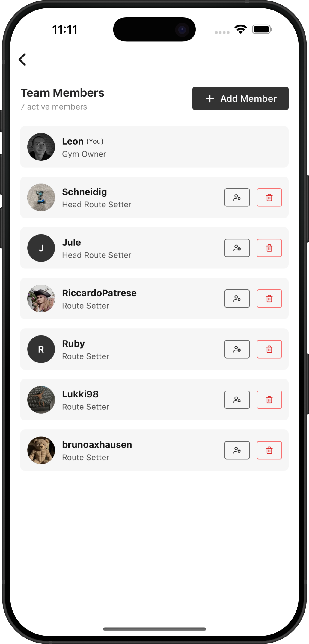
Task: Remove Jule with the trash icon
Action: (x=269, y=248)
